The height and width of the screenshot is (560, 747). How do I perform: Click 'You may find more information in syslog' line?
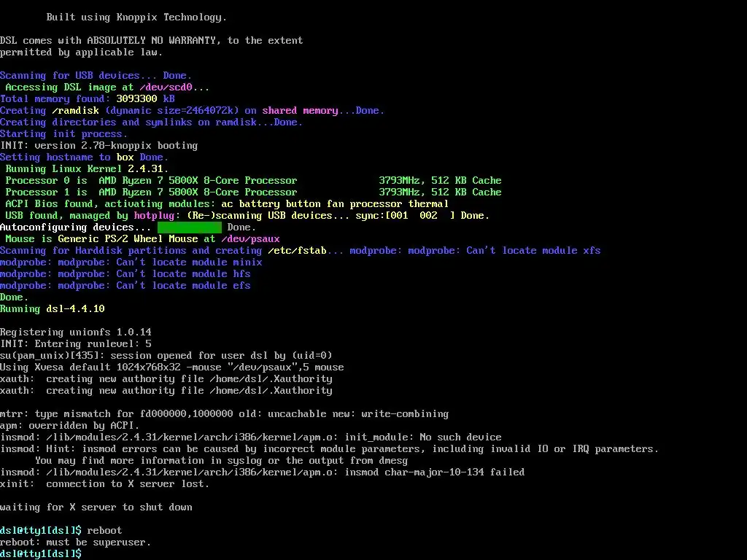221,461
